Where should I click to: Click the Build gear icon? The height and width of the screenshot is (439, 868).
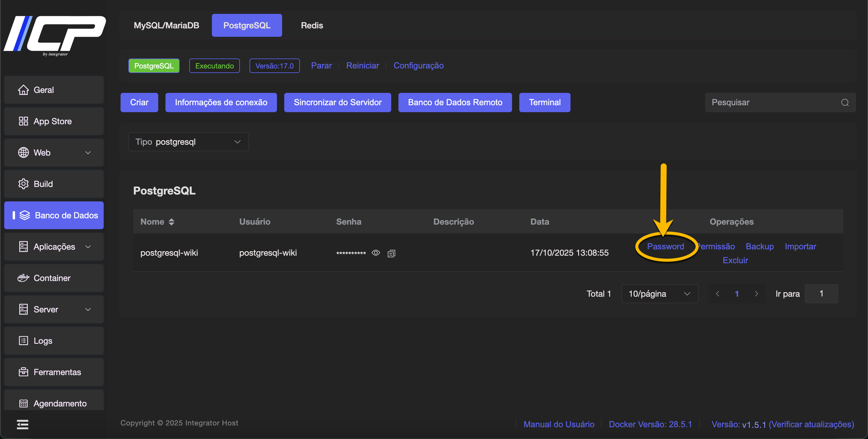click(x=23, y=184)
